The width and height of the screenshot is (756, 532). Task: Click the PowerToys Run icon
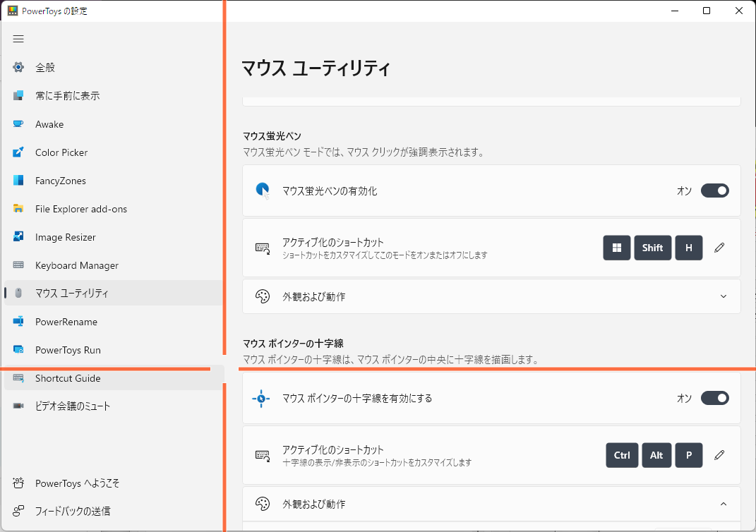(18, 350)
